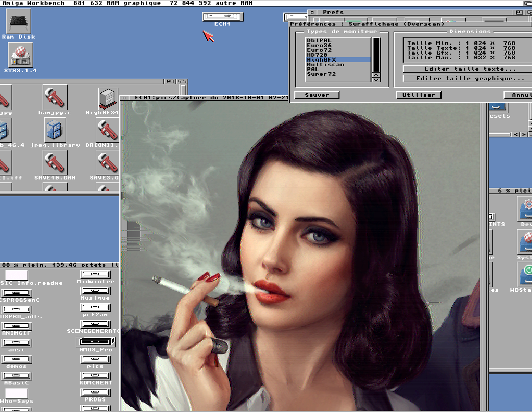Click the monitor types list scrollbar

click(376, 55)
